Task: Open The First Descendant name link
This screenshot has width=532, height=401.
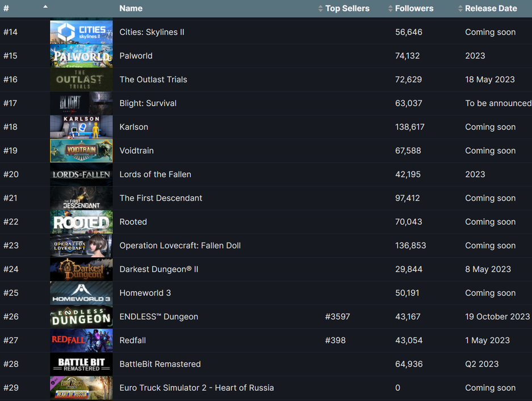Action: coord(161,198)
